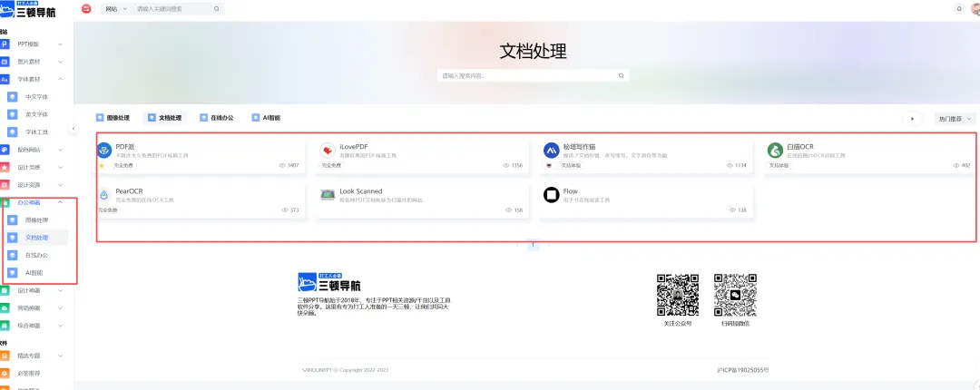Open the 网站 search type dropdown
Viewport: 980px width, 390px height.
click(115, 9)
